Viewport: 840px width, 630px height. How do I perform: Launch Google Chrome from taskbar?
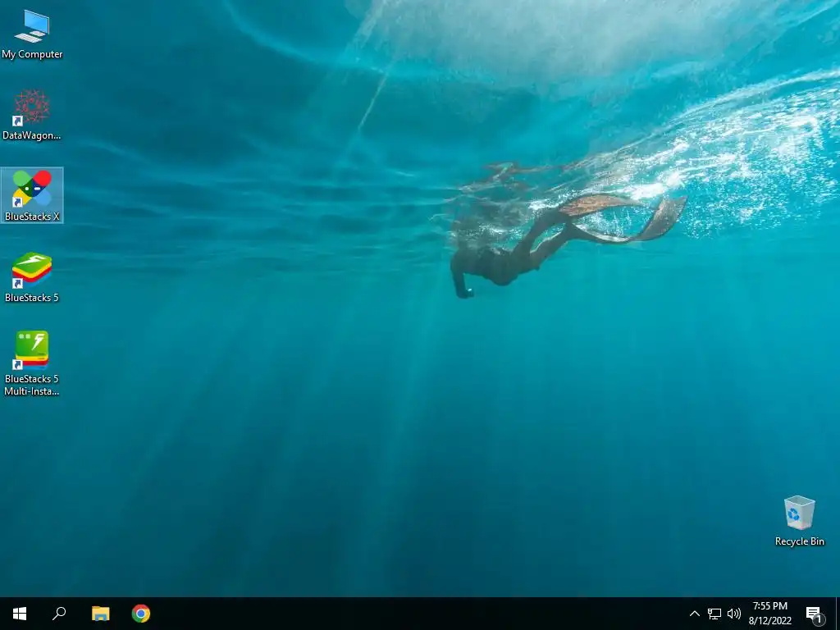tap(141, 614)
